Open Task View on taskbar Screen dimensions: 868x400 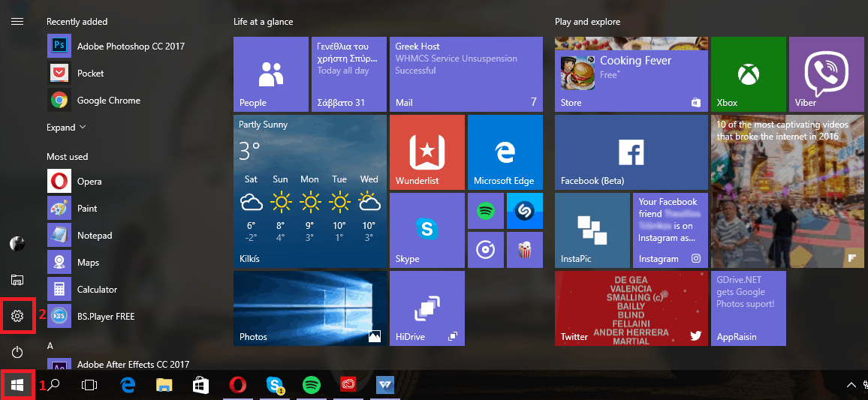[x=89, y=385]
